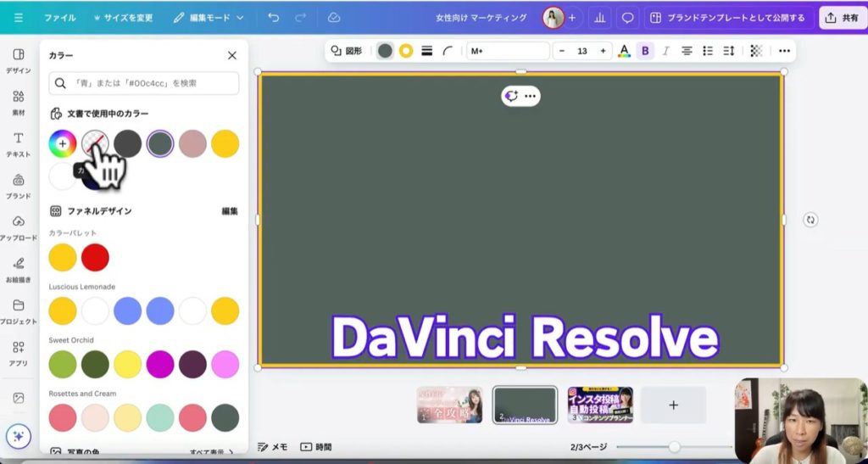This screenshot has width=868, height=464.
Task: Toggle italic text formatting
Action: point(665,51)
